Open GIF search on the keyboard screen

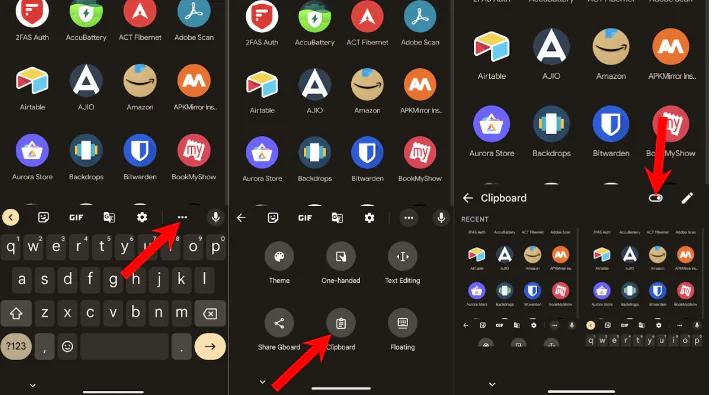pyautogui.click(x=76, y=217)
